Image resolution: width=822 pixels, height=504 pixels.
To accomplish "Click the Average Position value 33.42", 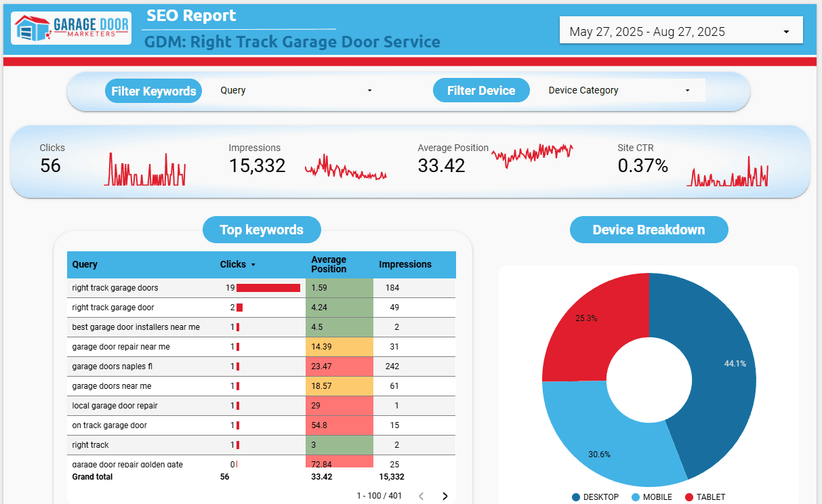I will tap(441, 165).
